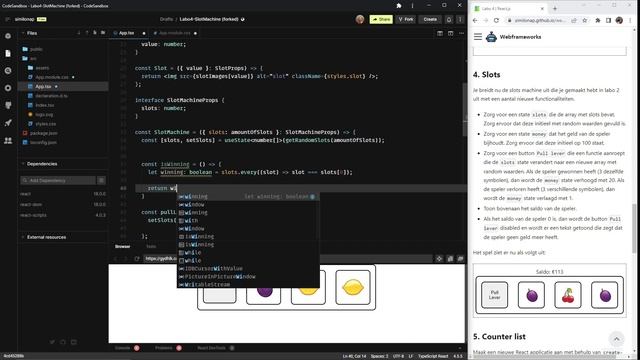Image resolution: width=640 pixels, height=360 pixels.
Task: Click the editor tab bar ellipsis menu
Action: (x=461, y=33)
